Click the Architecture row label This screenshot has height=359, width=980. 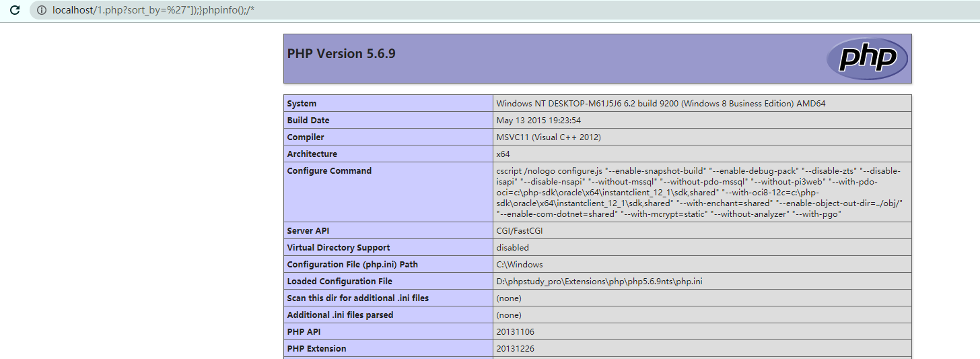coord(312,154)
